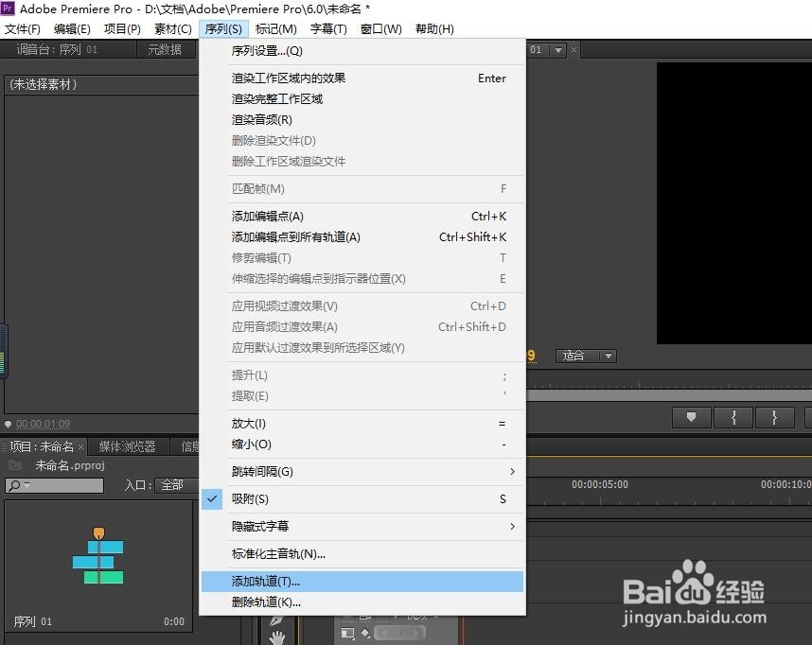
Task: Choose 渲染工作区域内的效果 menu entry
Action: tap(362, 78)
